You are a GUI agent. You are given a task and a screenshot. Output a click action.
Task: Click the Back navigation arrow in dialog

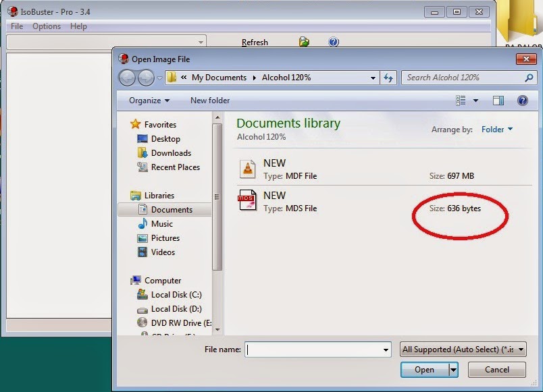coord(127,78)
